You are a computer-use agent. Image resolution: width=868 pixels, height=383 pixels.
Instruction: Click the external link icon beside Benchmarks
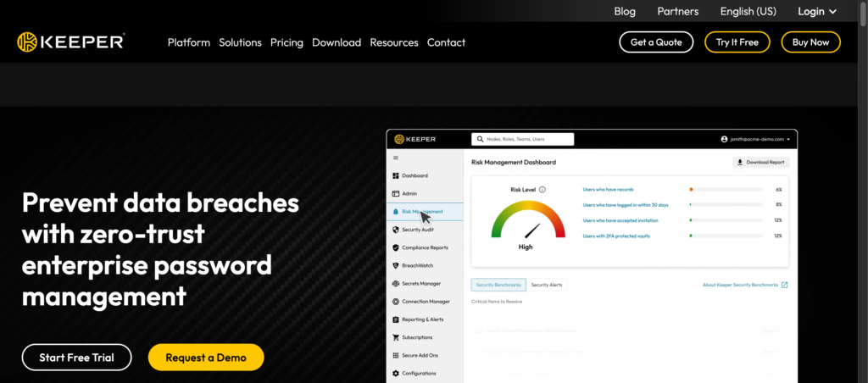(x=784, y=285)
